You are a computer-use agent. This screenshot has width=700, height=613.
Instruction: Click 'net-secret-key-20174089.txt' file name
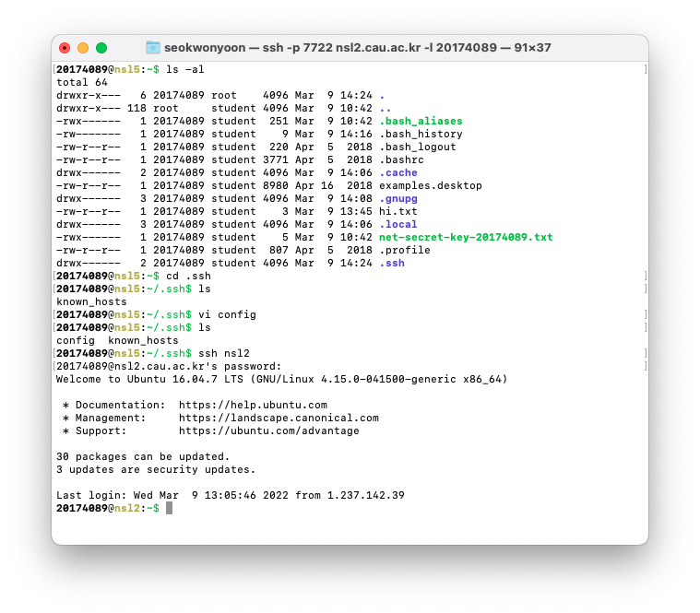point(466,237)
